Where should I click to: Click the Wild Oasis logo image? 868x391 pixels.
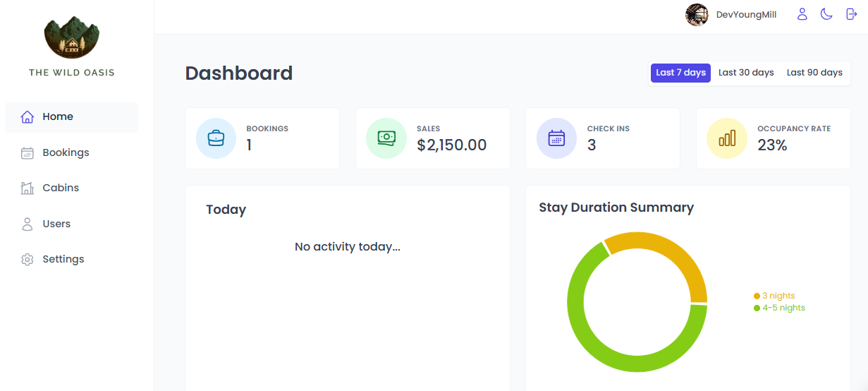click(x=71, y=37)
